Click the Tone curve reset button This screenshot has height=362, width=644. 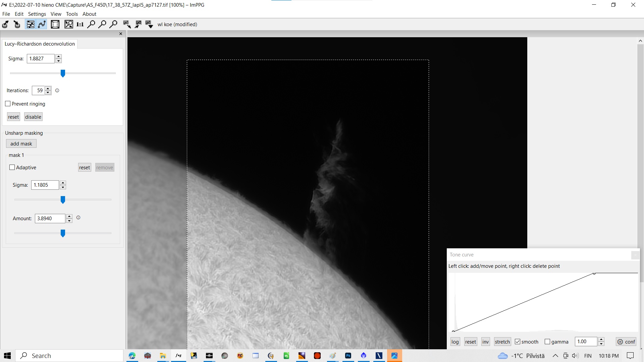click(x=471, y=342)
